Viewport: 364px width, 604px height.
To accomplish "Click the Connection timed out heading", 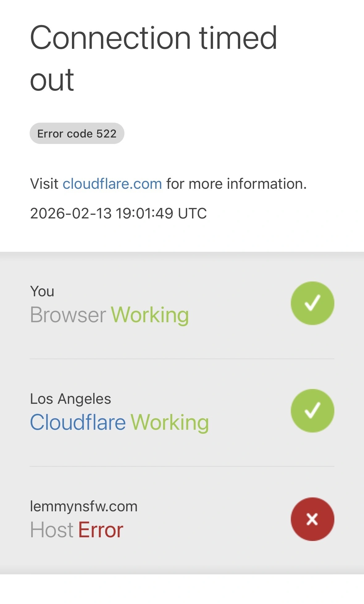I will point(153,59).
